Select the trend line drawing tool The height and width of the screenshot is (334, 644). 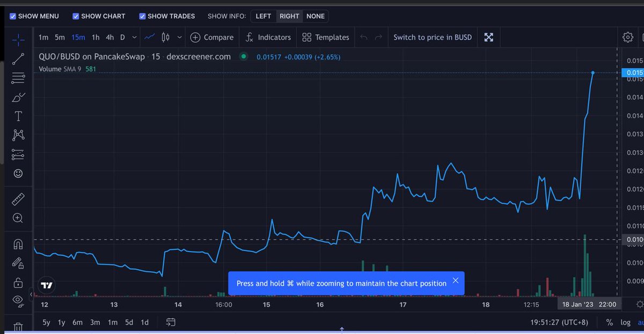(18, 59)
